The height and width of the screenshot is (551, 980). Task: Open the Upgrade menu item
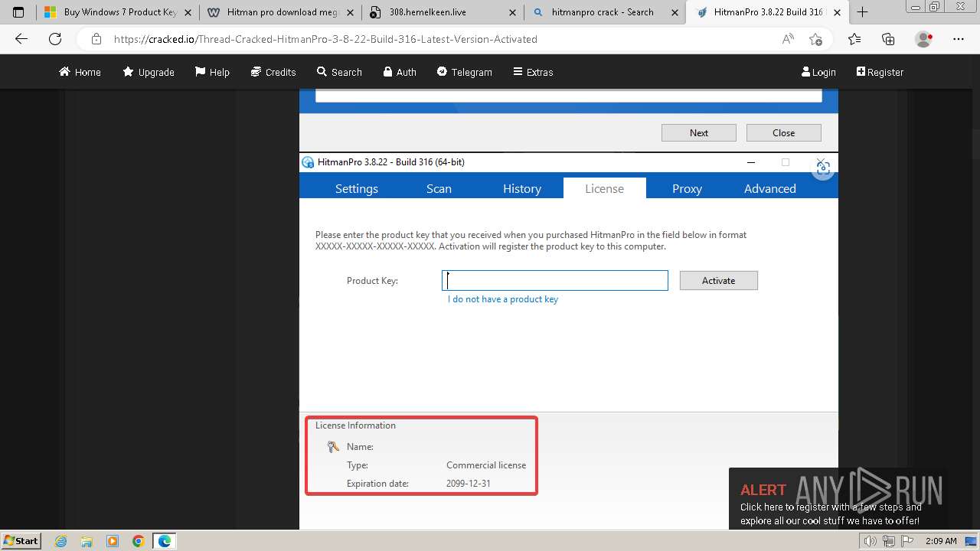(x=149, y=72)
